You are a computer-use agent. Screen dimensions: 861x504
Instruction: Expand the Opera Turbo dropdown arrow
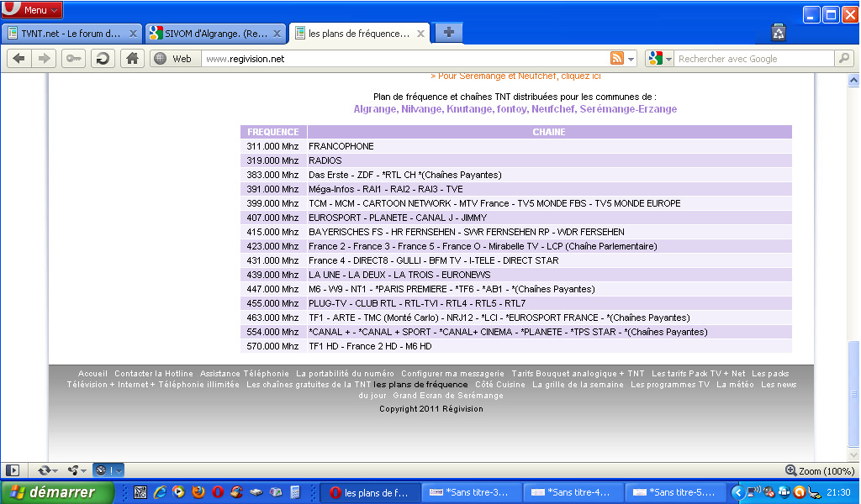[119, 470]
